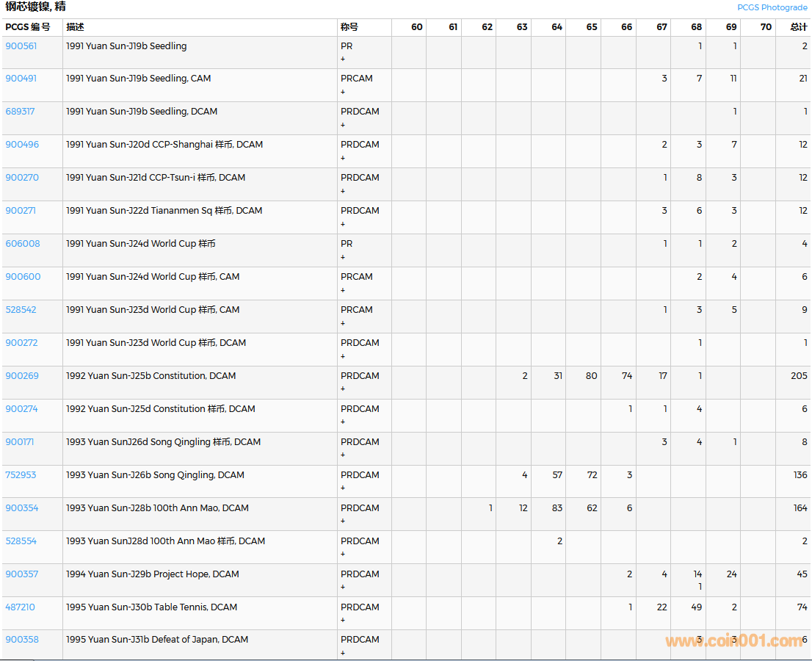Screen dimensions: 812x661
Task: Expand plus sign under PR for Seedling row
Action: pos(343,59)
